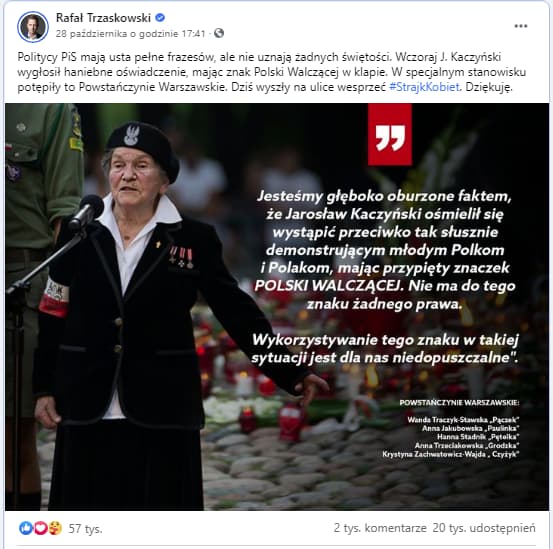The height and width of the screenshot is (549, 553).
Task: Click the globe public audience icon
Action: (219, 33)
